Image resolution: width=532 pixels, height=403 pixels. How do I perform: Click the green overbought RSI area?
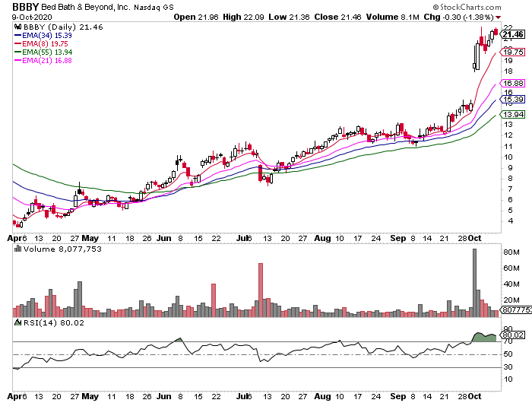point(484,338)
